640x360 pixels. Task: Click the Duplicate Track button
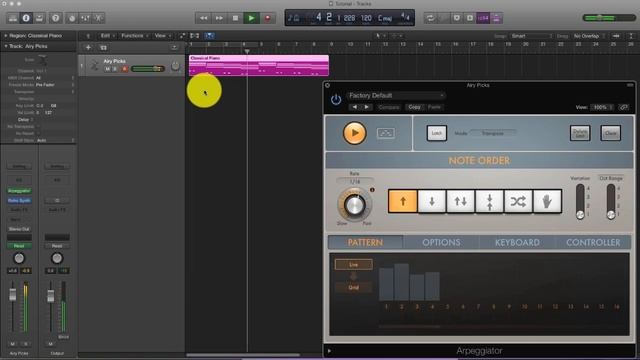click(x=103, y=48)
